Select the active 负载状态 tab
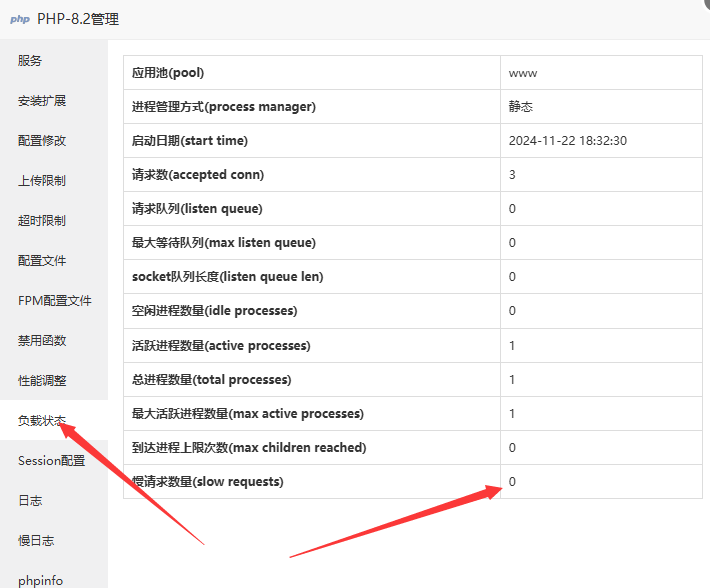 pos(54,420)
